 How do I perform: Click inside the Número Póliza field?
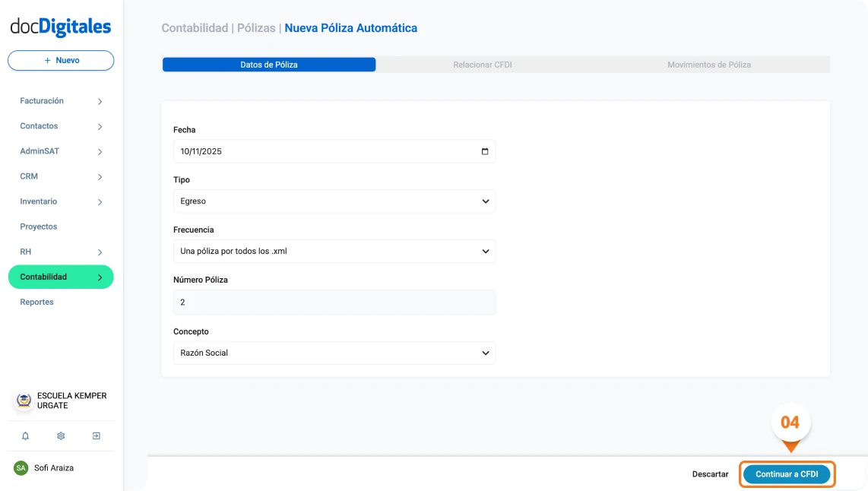334,302
